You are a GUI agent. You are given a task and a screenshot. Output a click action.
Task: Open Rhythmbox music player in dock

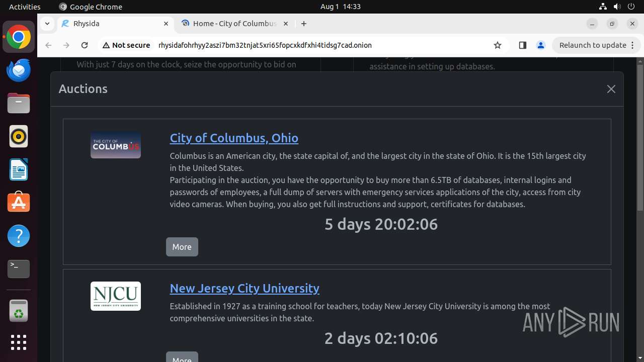(19, 137)
